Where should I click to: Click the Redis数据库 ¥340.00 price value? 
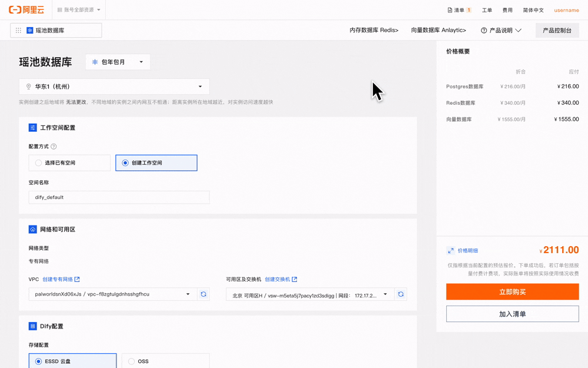tap(568, 102)
